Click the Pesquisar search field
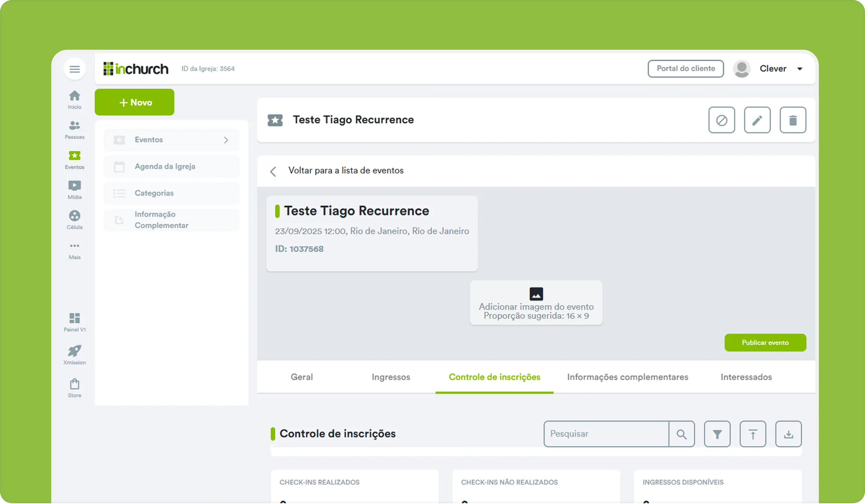 (x=607, y=434)
